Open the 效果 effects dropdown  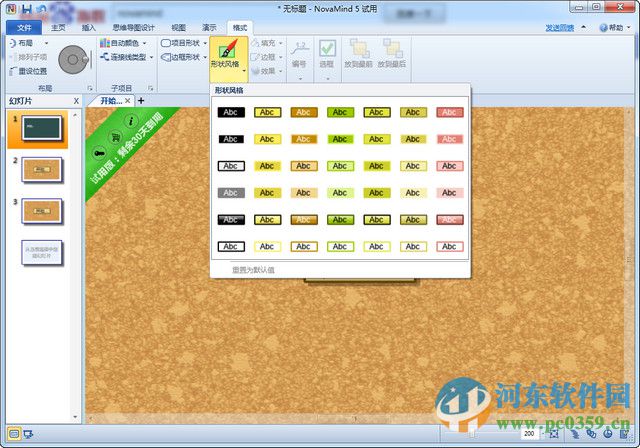pos(267,71)
